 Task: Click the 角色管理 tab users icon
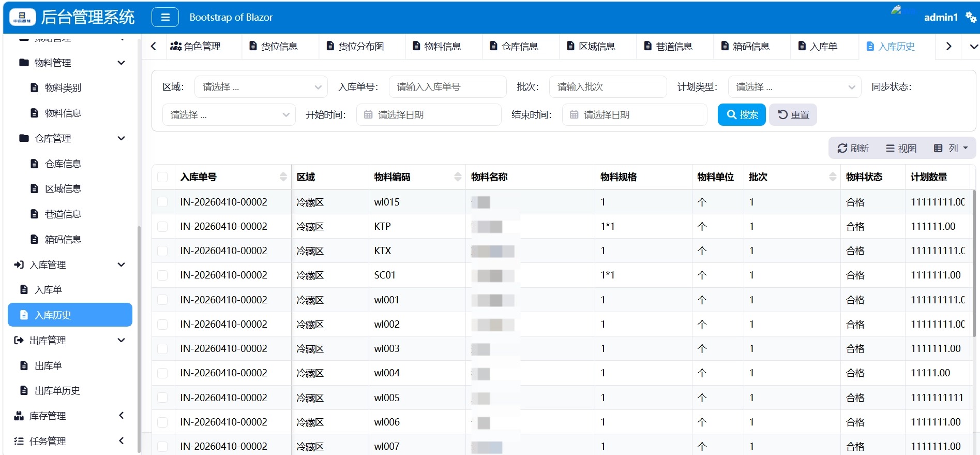[x=176, y=46]
